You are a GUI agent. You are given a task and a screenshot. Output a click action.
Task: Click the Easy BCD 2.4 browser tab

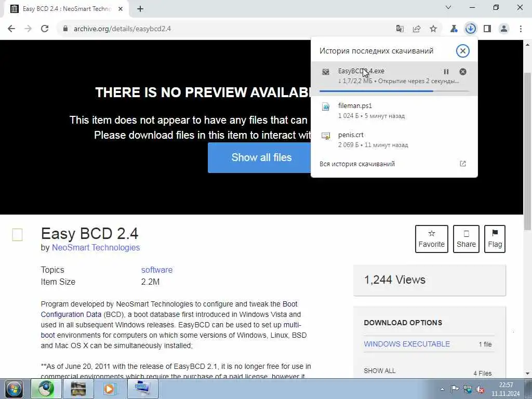coord(66,9)
